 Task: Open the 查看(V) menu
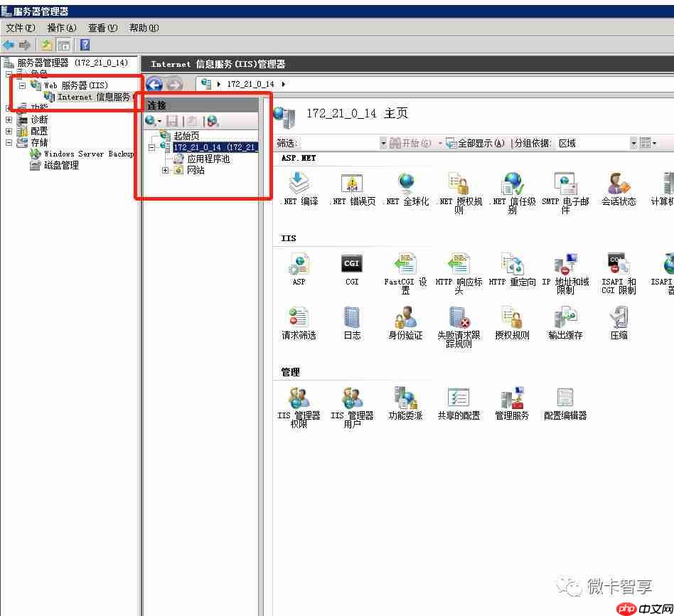(x=102, y=28)
